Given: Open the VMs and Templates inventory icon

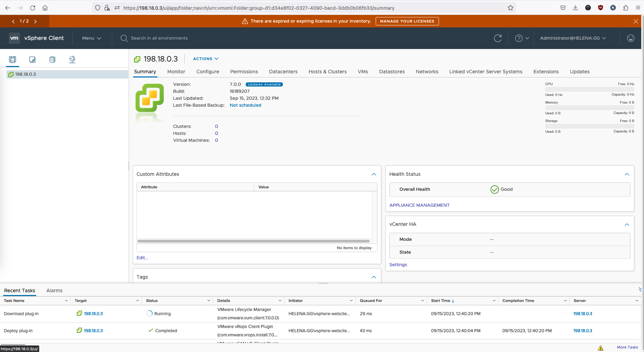Looking at the screenshot, I should pyautogui.click(x=32, y=59).
